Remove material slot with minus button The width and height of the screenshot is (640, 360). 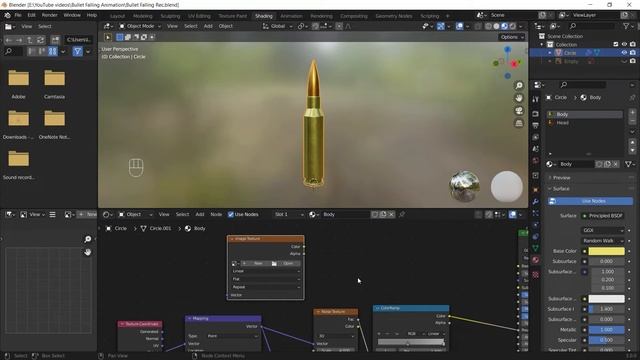[632, 121]
